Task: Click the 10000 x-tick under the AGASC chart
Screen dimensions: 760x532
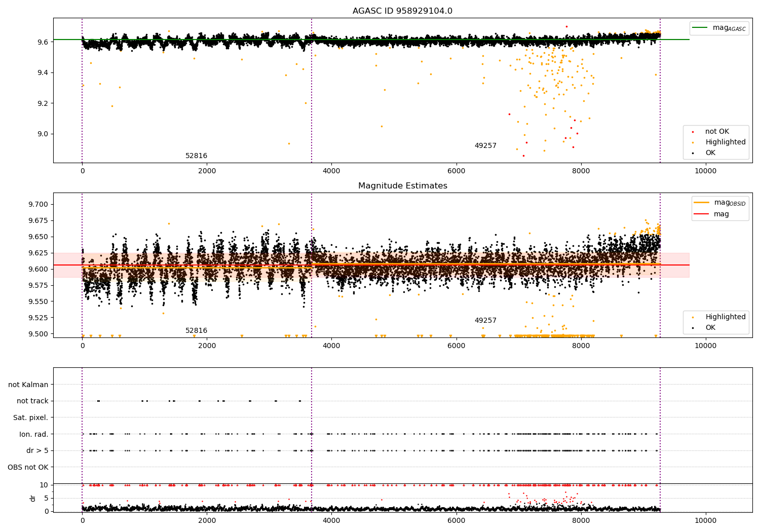Action: [x=705, y=171]
